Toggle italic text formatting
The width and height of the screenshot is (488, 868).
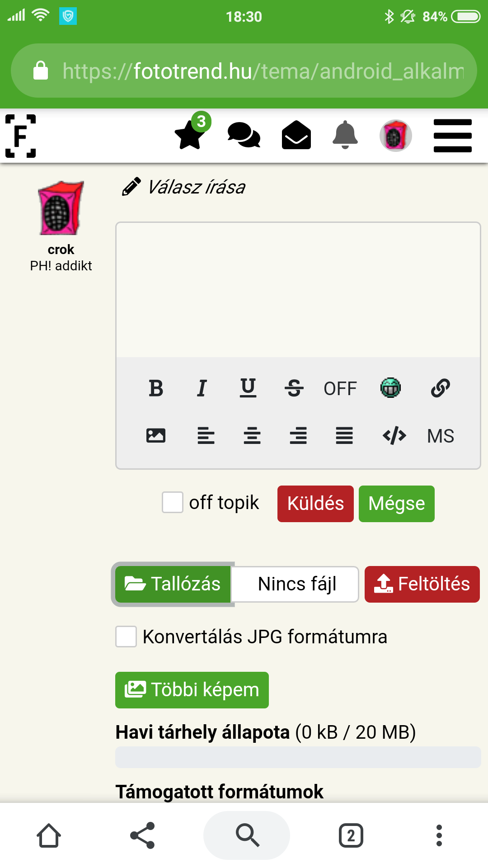[202, 388]
